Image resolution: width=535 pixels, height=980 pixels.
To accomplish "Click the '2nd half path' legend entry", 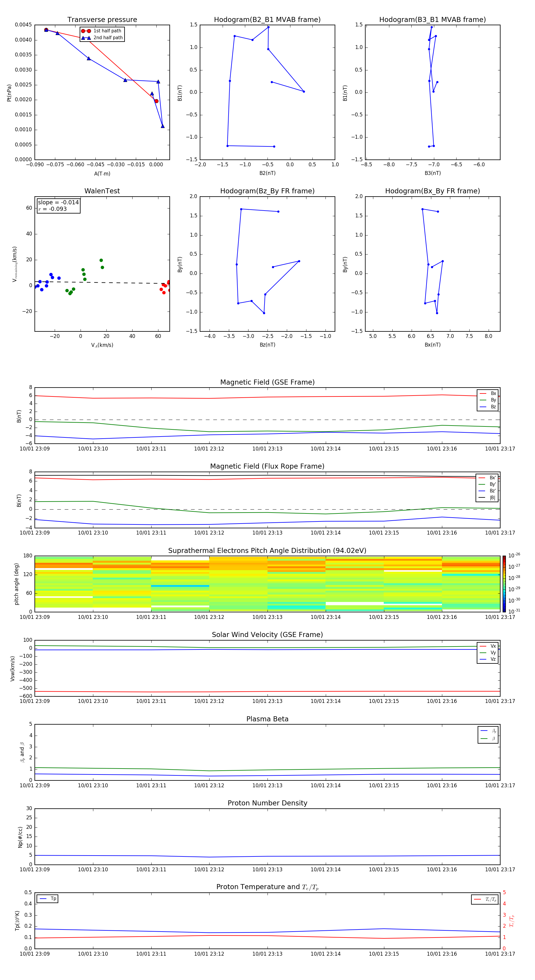I will [x=102, y=38].
